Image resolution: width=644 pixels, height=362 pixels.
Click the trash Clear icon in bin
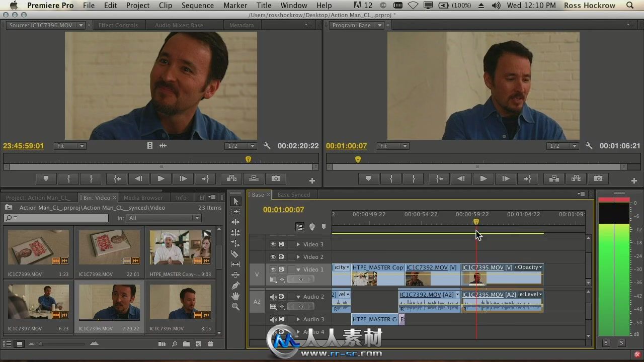[x=211, y=344]
